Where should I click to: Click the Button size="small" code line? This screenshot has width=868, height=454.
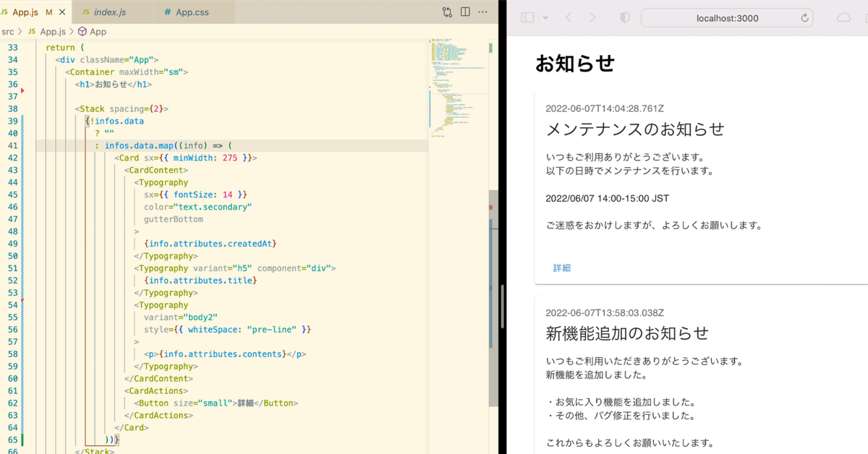pos(216,403)
